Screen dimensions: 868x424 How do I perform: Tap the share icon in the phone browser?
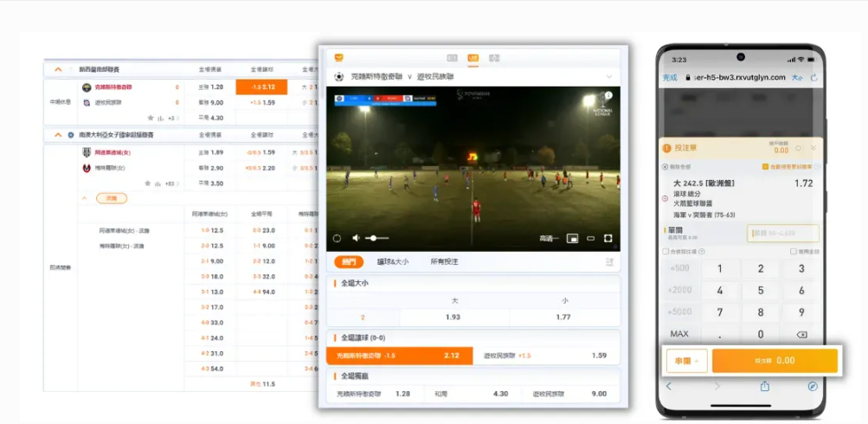pos(765,386)
